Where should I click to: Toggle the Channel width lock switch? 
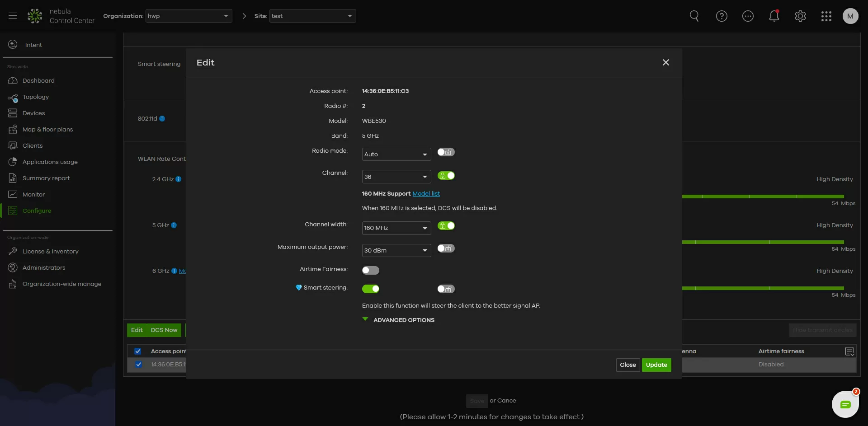[446, 226]
